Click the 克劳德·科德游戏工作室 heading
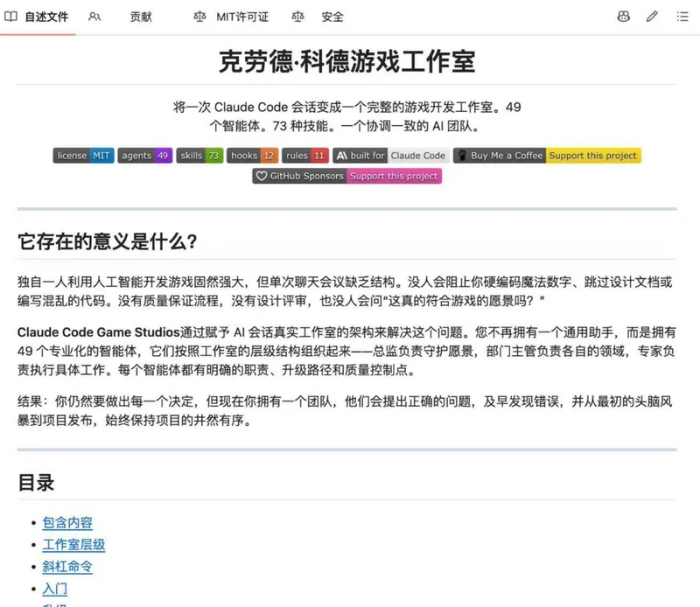The width and height of the screenshot is (700, 607). (346, 61)
